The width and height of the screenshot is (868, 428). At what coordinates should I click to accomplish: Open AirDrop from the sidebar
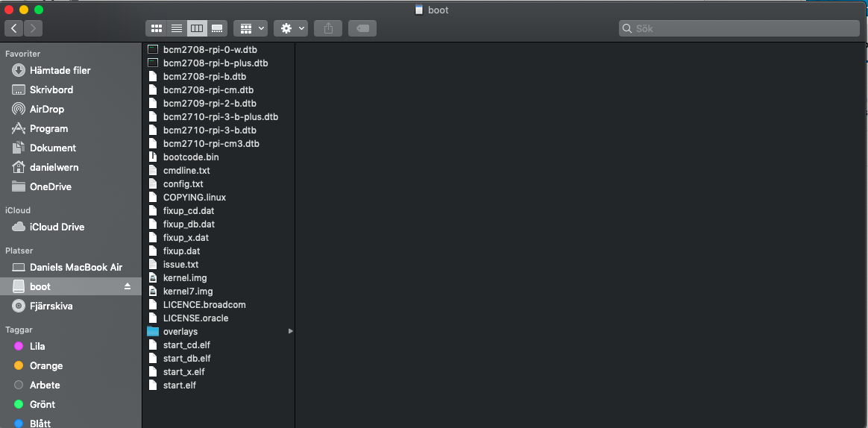tap(48, 109)
